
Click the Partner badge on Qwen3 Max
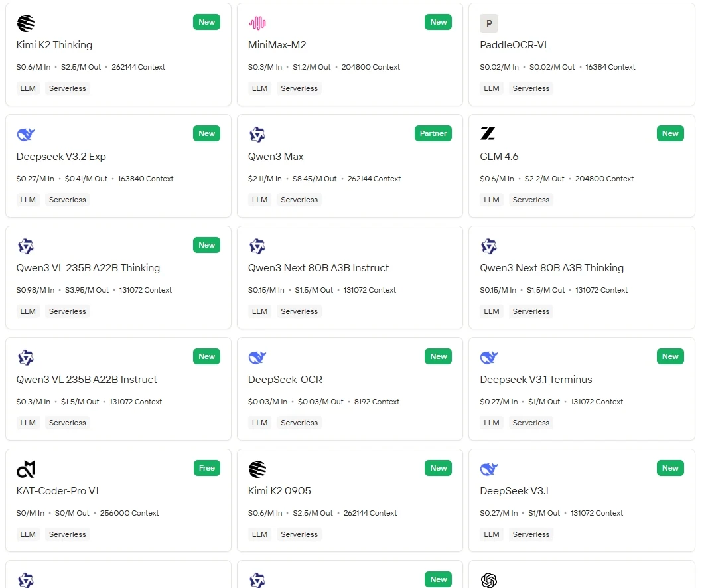click(433, 133)
